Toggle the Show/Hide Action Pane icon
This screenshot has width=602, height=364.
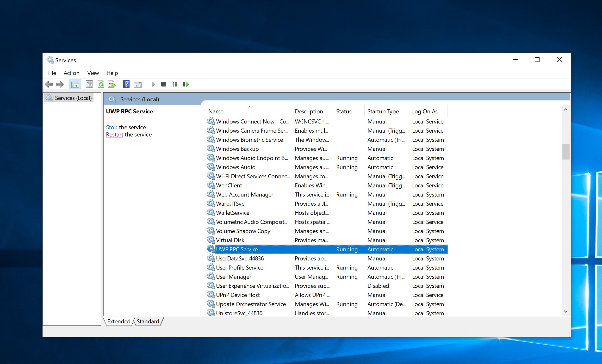[137, 84]
